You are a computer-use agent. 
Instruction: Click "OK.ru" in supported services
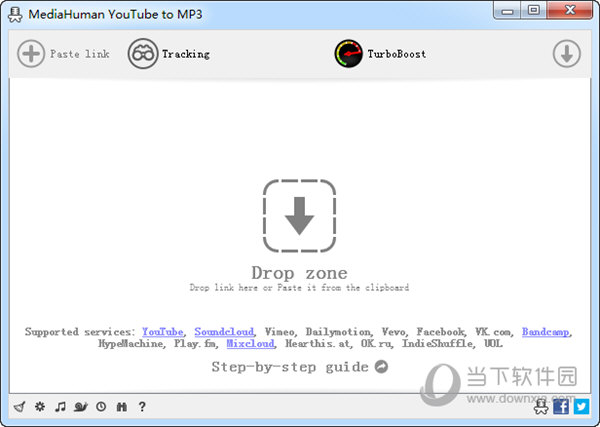tap(376, 343)
